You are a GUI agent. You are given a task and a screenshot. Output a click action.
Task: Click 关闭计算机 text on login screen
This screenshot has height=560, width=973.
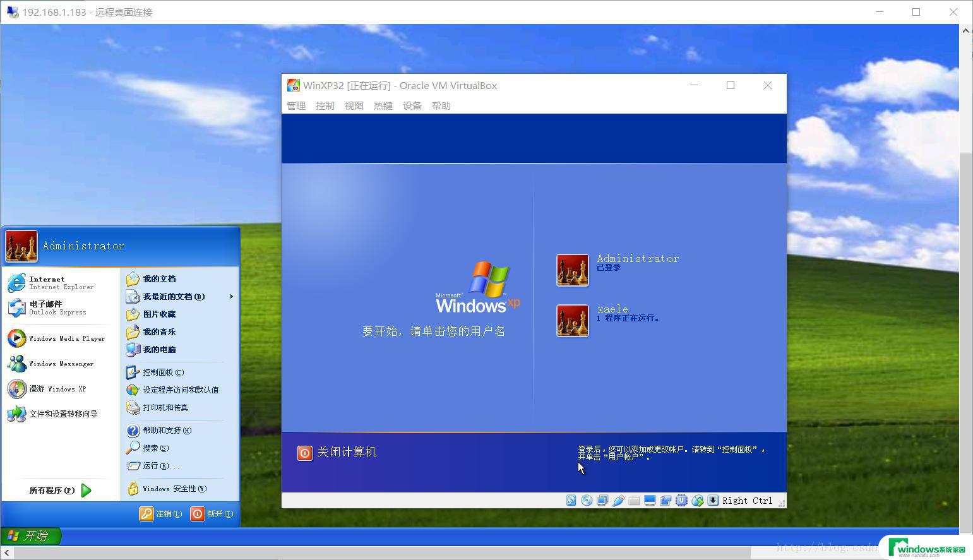(347, 452)
